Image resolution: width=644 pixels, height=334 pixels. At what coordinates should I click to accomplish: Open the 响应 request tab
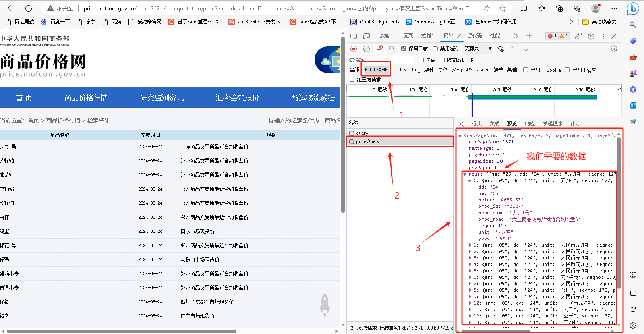tap(530, 124)
